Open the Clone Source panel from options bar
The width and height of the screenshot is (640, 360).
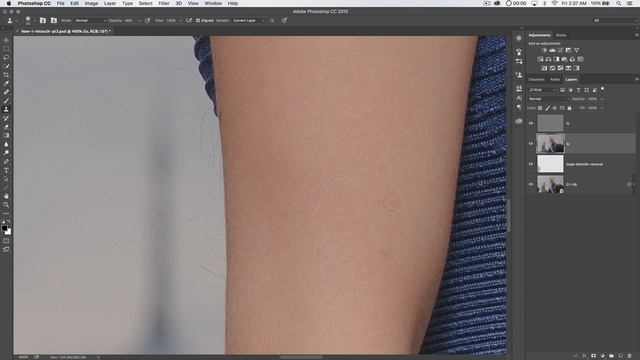point(53,20)
